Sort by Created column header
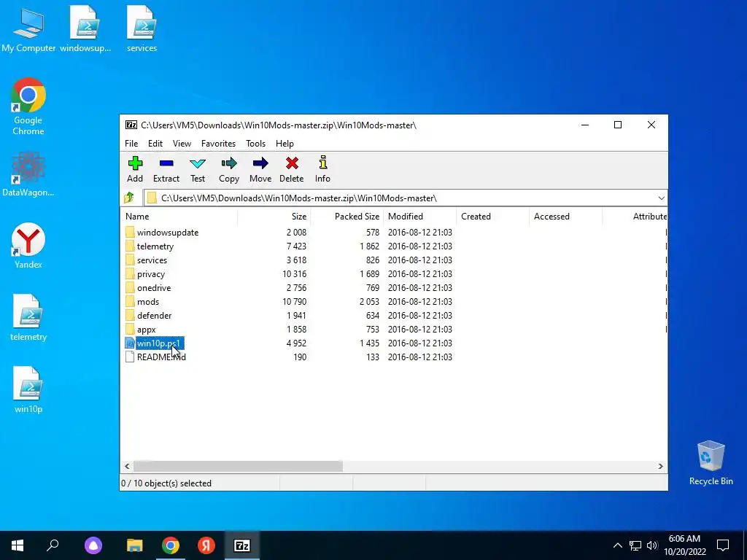Screen dimensions: 747x560 point(492,216)
